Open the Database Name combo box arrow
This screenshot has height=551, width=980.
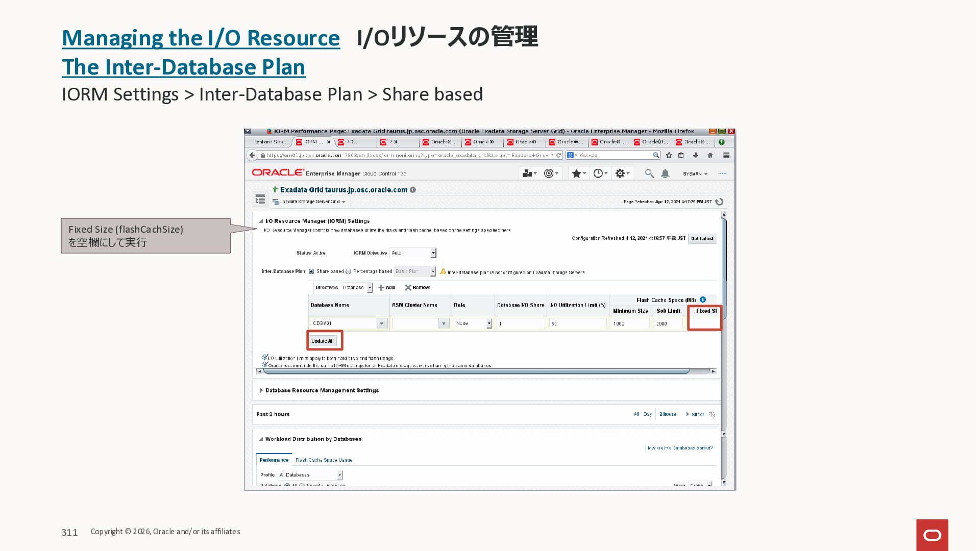381,323
